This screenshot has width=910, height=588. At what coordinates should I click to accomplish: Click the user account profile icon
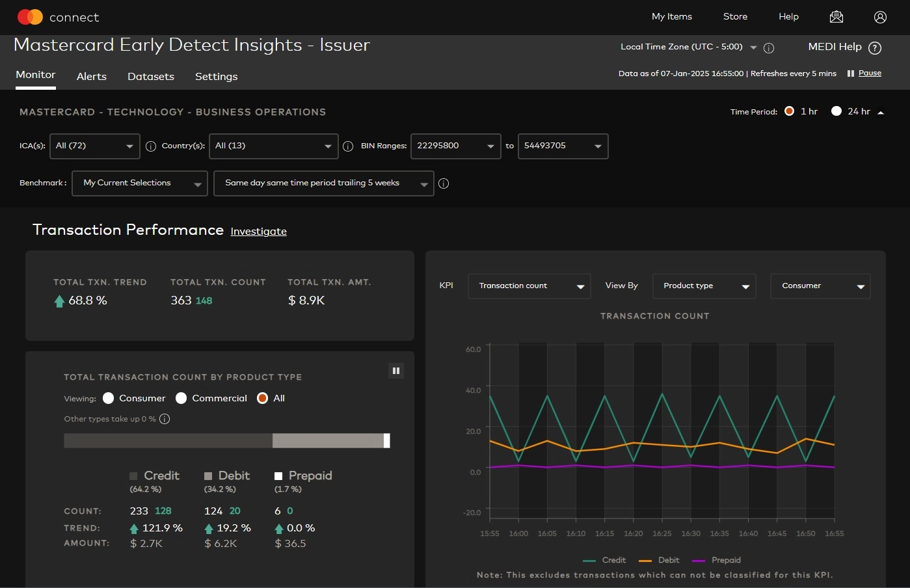tap(881, 17)
